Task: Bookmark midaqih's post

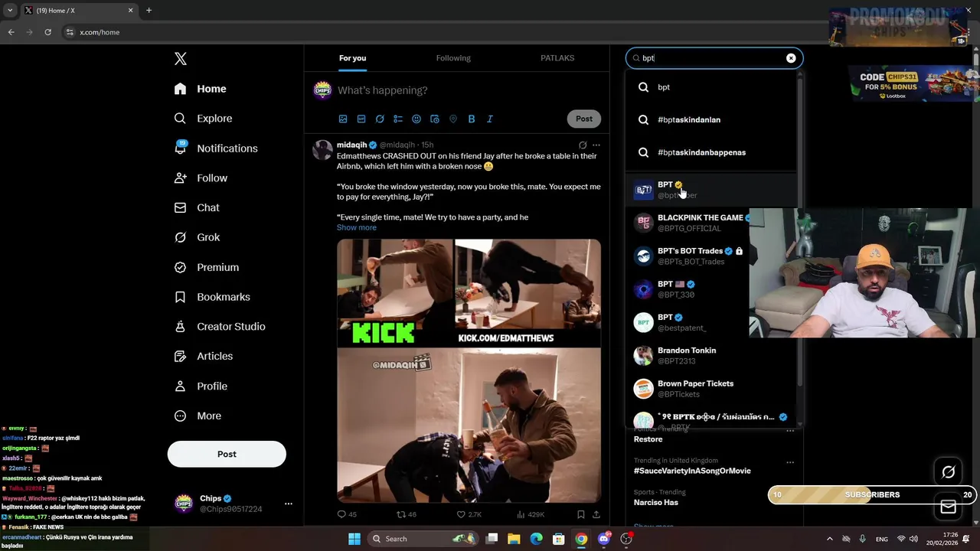Action: point(581,514)
